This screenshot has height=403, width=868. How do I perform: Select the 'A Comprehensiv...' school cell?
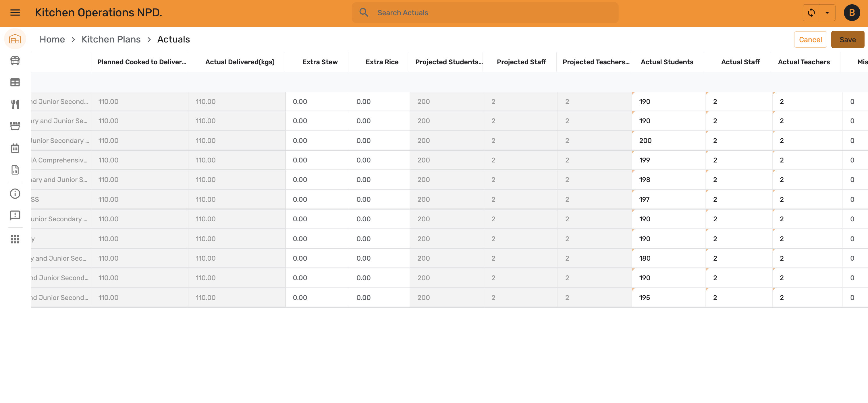tap(61, 160)
